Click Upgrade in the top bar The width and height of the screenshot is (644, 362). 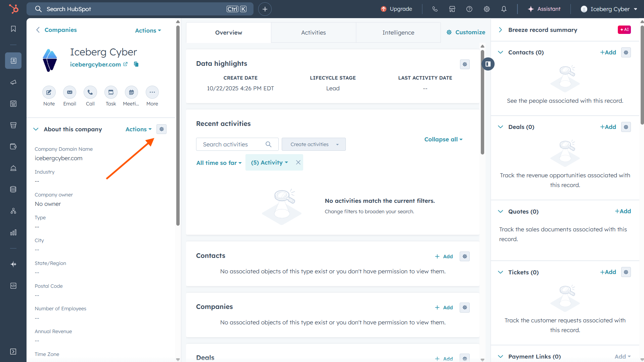tap(396, 9)
